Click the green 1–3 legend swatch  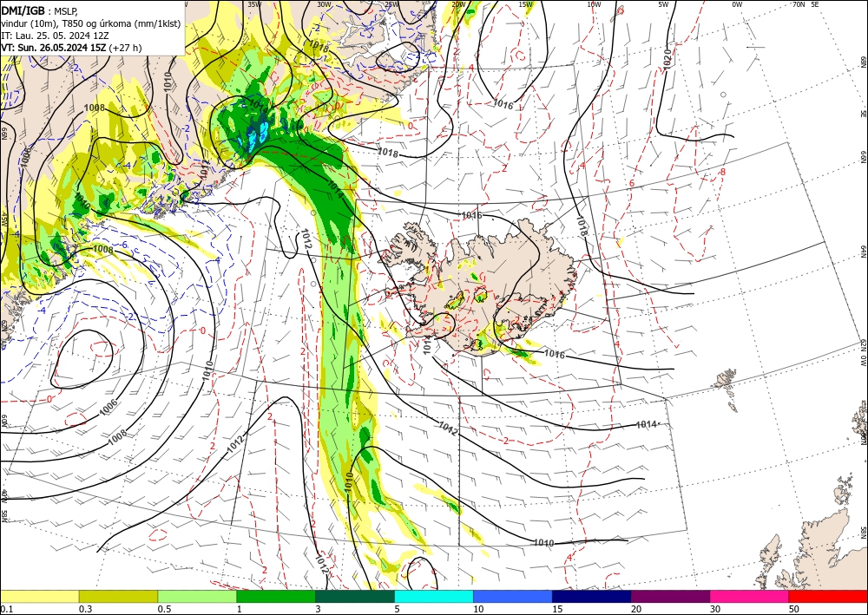pyautogui.click(x=276, y=596)
